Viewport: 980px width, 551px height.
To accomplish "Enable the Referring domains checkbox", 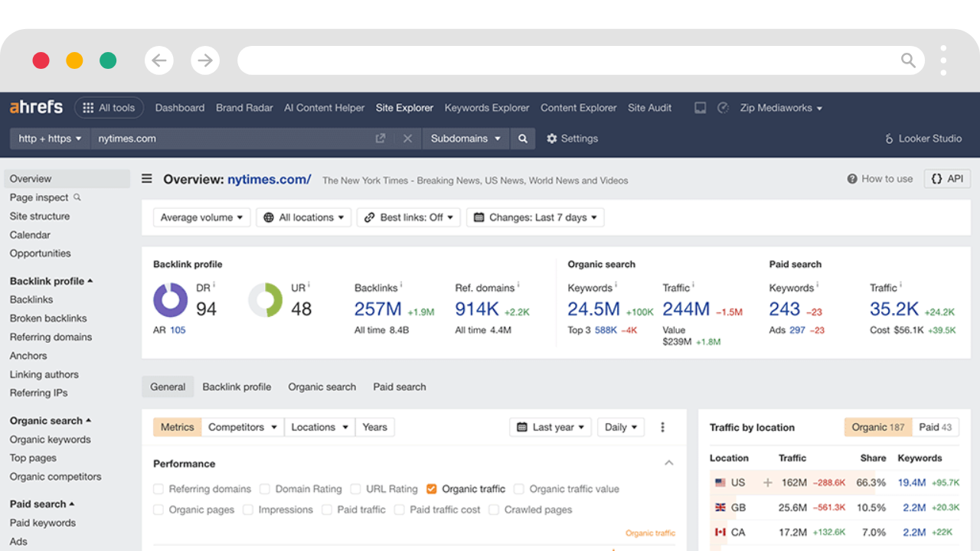I will click(158, 489).
